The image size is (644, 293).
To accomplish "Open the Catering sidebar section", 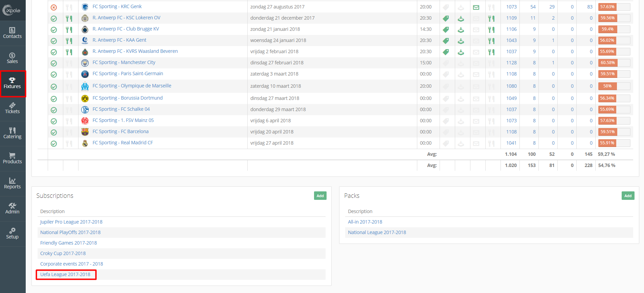I will pos(13,133).
